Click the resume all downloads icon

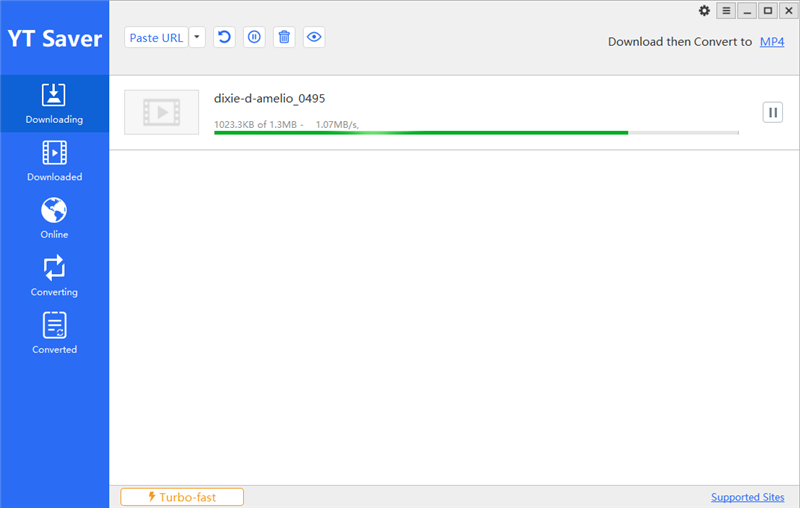(224, 37)
